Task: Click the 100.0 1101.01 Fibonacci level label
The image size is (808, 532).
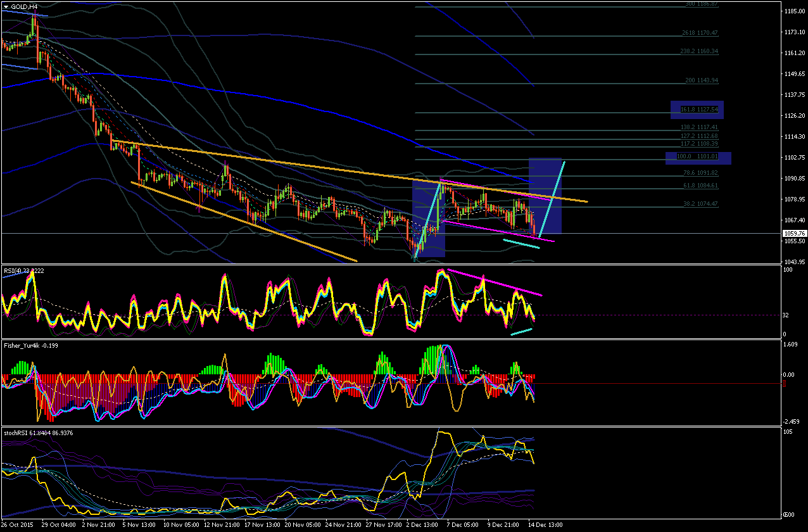Action: coord(698,156)
